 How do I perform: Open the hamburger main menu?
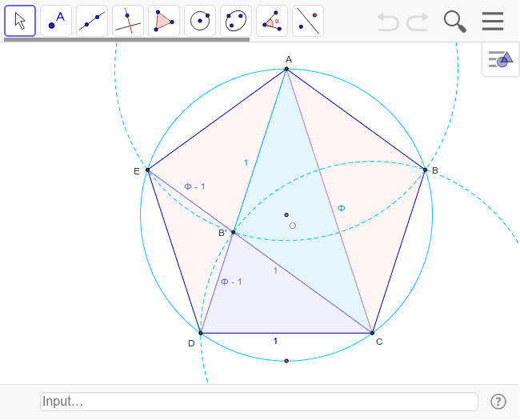click(x=493, y=22)
